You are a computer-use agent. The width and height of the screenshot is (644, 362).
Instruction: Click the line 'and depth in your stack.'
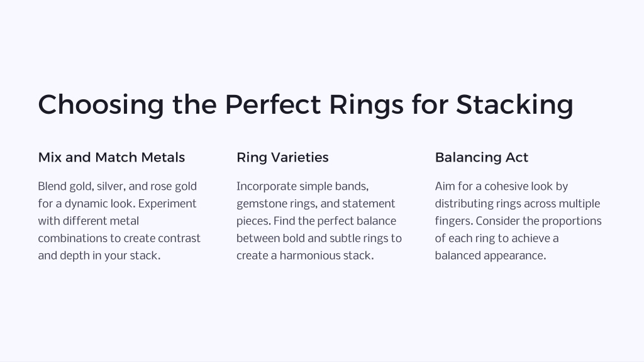pyautogui.click(x=99, y=256)
